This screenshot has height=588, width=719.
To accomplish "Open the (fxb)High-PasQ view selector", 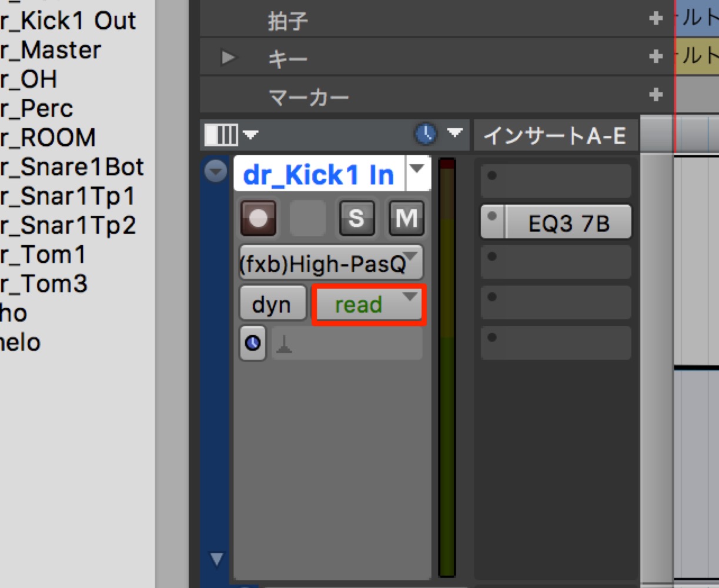I will 331,262.
